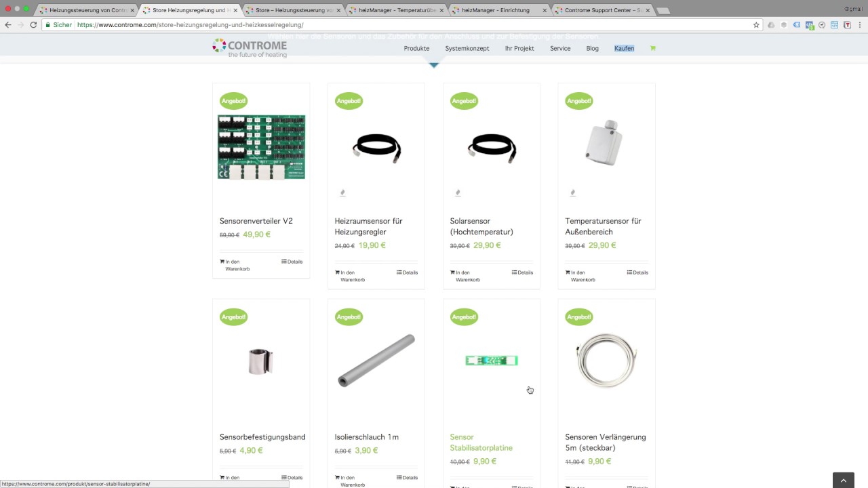Click the Google Drive extension icon

point(771,25)
